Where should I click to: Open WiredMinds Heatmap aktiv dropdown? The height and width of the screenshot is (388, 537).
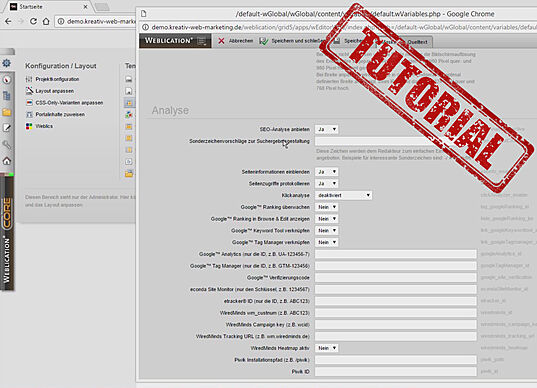(x=326, y=348)
